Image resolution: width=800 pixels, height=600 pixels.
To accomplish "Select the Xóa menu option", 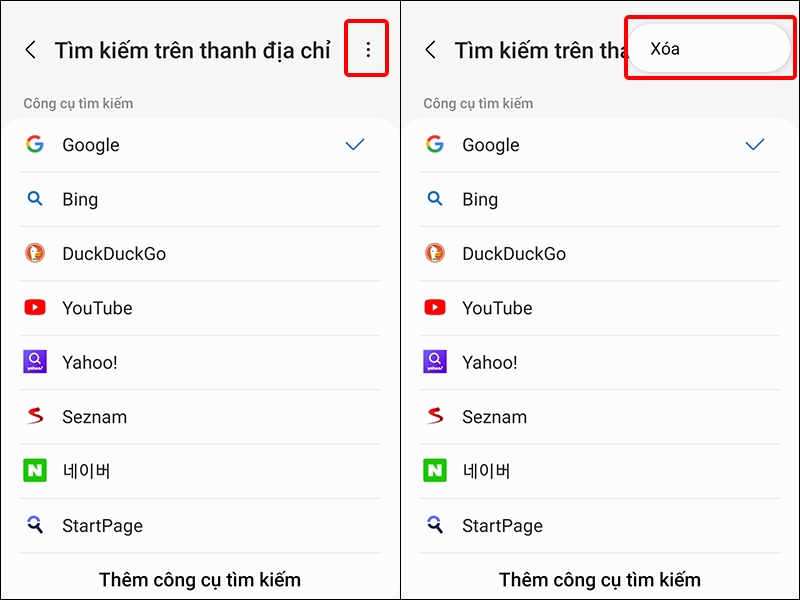I will point(710,47).
